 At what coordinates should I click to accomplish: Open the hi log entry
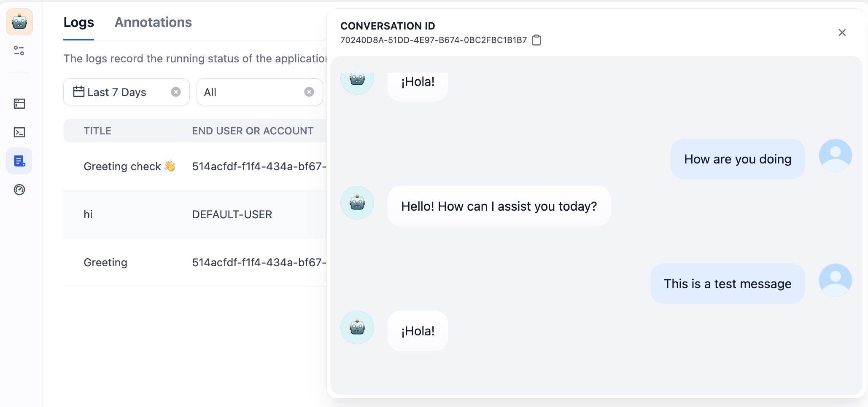(x=88, y=214)
